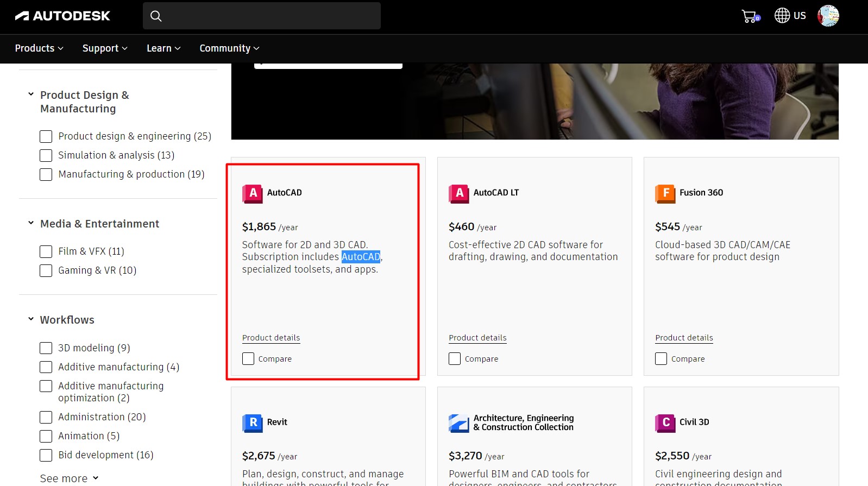Open Product details link for Fusion 360
Viewport: 868px width, 486px height.
pos(684,338)
